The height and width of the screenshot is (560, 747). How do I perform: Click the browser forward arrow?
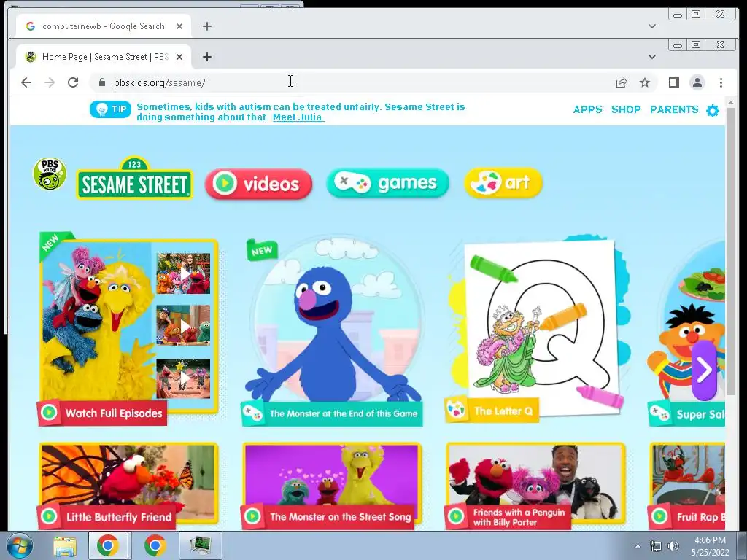click(x=50, y=82)
